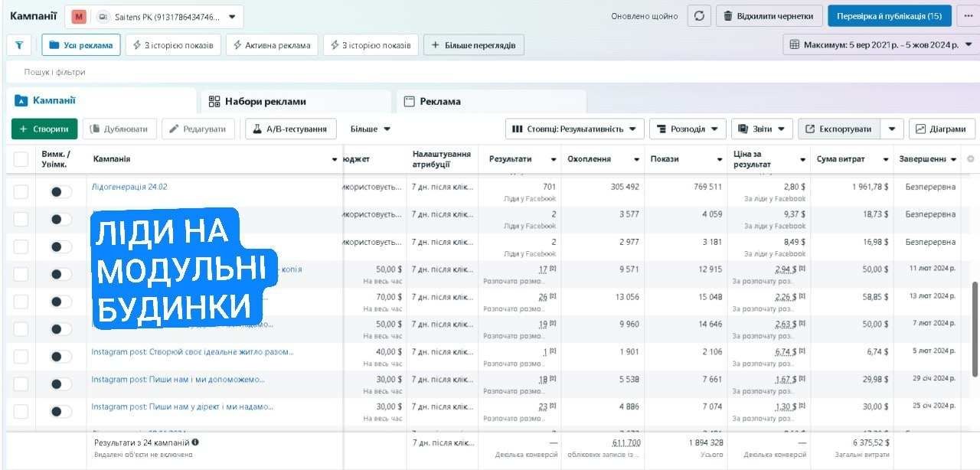Click the trash icon on Відхилити чернетки
Viewport: 980px width, 470px height.
(x=728, y=16)
